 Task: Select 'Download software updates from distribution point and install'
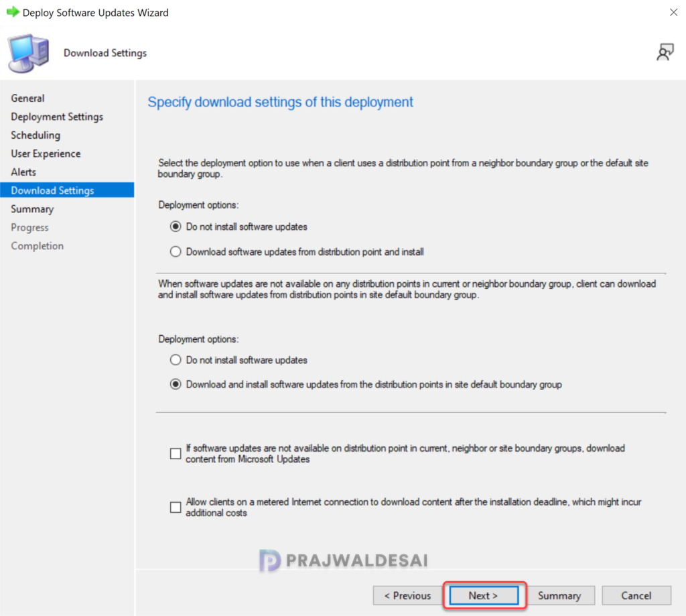tap(176, 252)
